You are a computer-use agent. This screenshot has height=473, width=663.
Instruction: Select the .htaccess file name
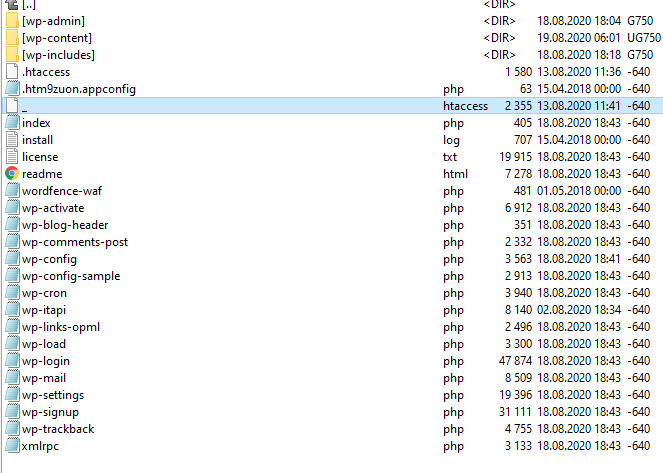(x=46, y=72)
